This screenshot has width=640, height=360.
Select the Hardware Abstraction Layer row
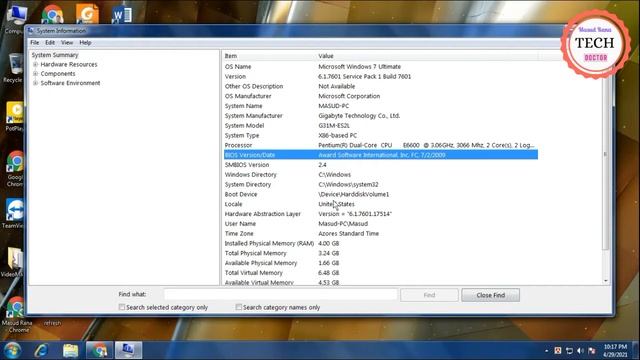coord(381,213)
